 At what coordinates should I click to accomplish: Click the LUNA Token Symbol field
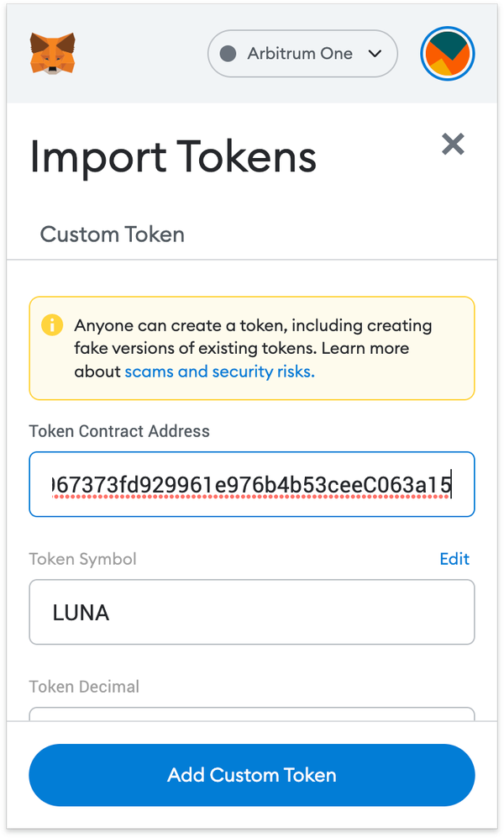tap(252, 613)
